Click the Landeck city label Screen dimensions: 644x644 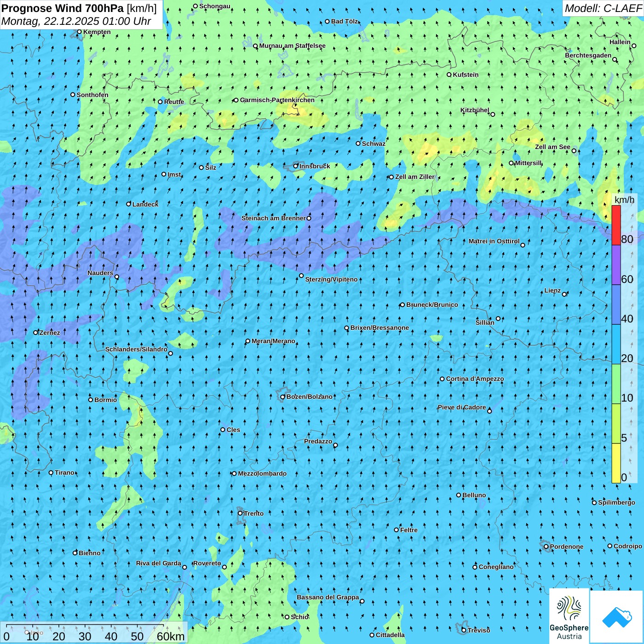[x=145, y=204]
